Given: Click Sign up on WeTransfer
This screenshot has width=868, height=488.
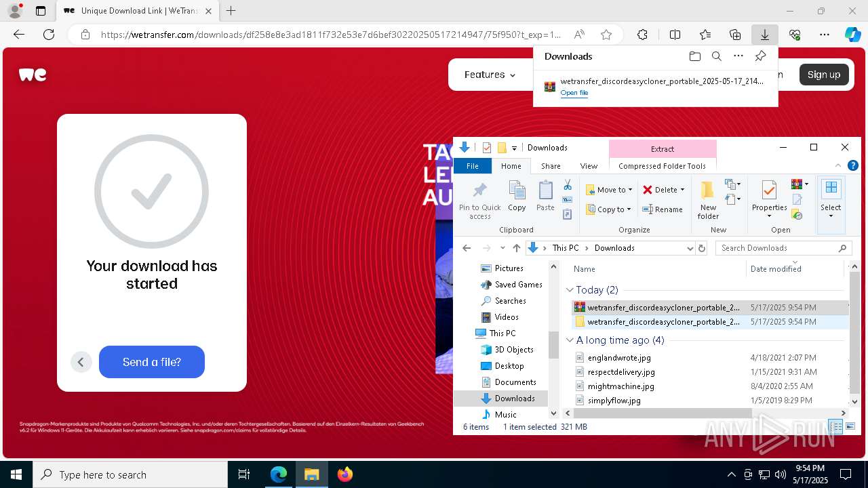Looking at the screenshot, I should [x=824, y=75].
